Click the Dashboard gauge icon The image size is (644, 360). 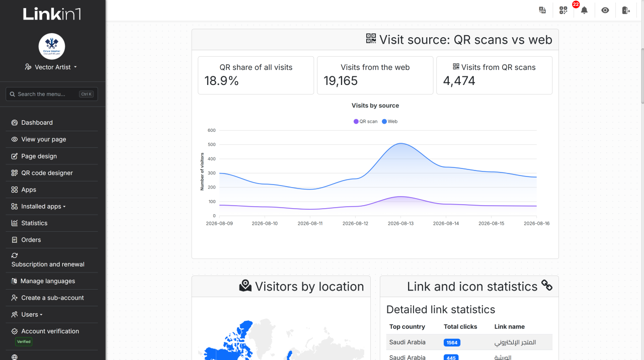[x=15, y=123]
